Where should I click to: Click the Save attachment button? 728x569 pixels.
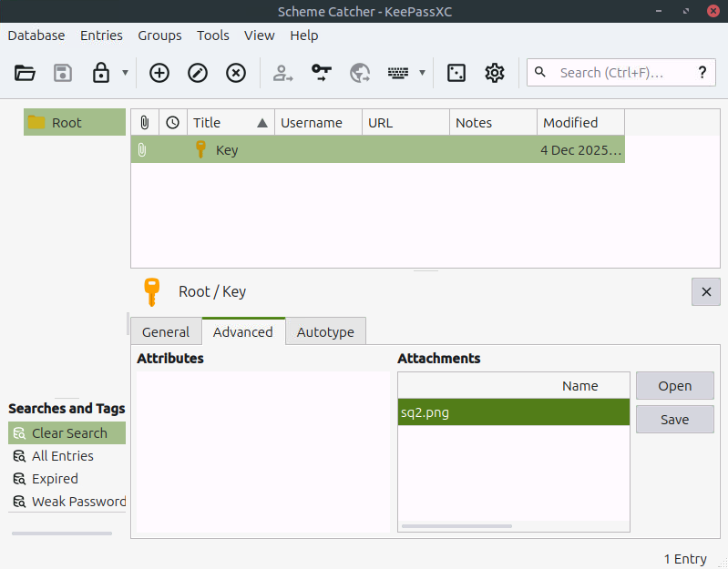[x=674, y=420]
